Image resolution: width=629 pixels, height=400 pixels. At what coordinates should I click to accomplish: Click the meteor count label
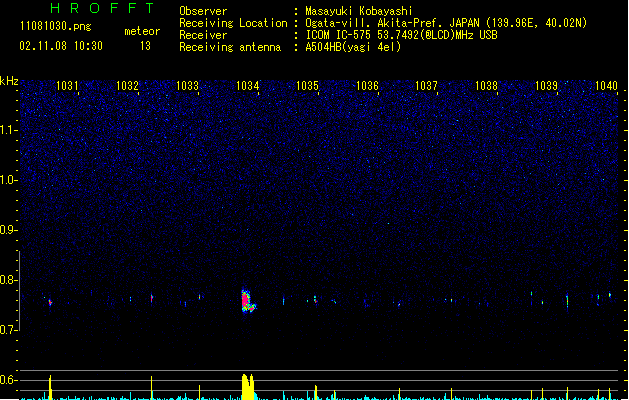click(142, 31)
